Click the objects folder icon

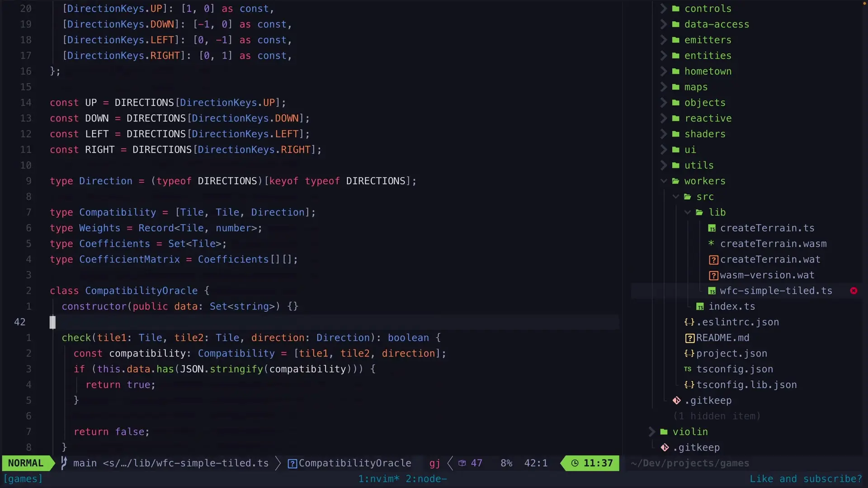(x=675, y=103)
